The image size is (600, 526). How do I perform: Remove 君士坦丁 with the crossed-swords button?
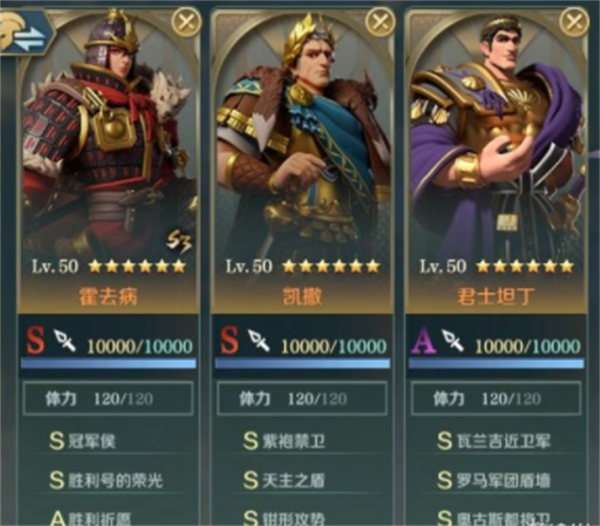pos(574,22)
